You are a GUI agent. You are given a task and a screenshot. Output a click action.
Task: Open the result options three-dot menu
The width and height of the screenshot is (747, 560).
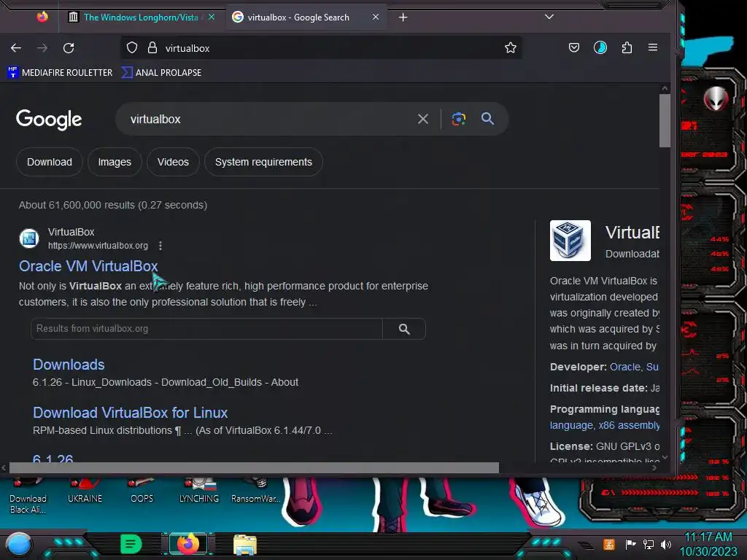click(x=160, y=246)
